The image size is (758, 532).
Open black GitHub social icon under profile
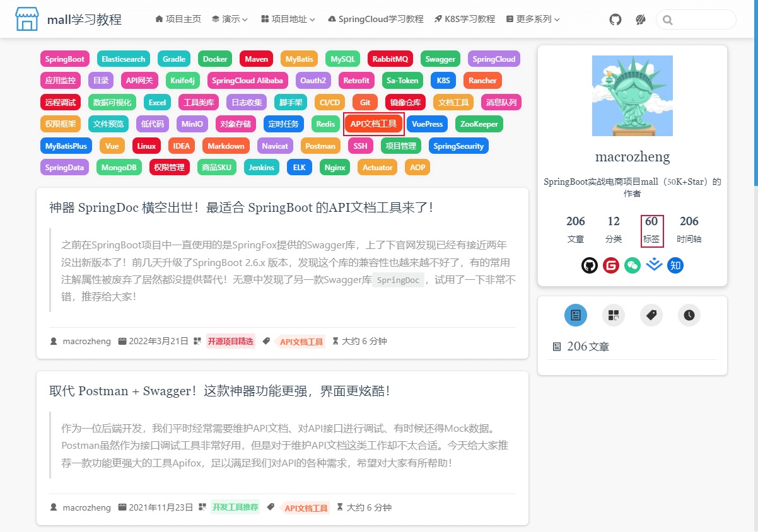(590, 265)
